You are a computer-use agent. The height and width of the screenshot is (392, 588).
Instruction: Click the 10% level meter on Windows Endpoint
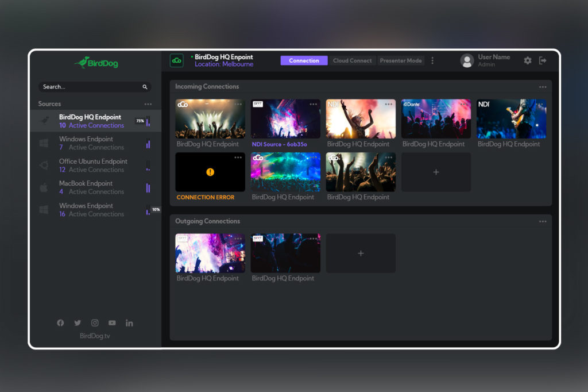(x=148, y=210)
